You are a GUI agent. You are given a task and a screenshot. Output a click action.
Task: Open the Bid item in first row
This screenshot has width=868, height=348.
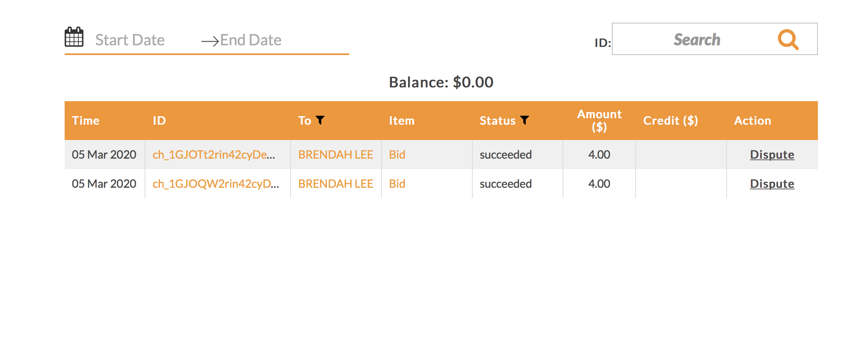point(397,155)
